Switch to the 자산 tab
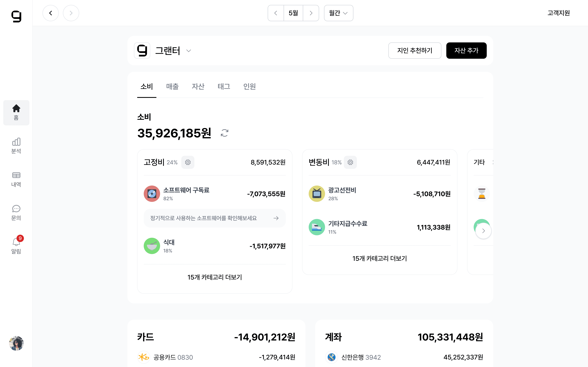This screenshot has width=588, height=367. 198,86
